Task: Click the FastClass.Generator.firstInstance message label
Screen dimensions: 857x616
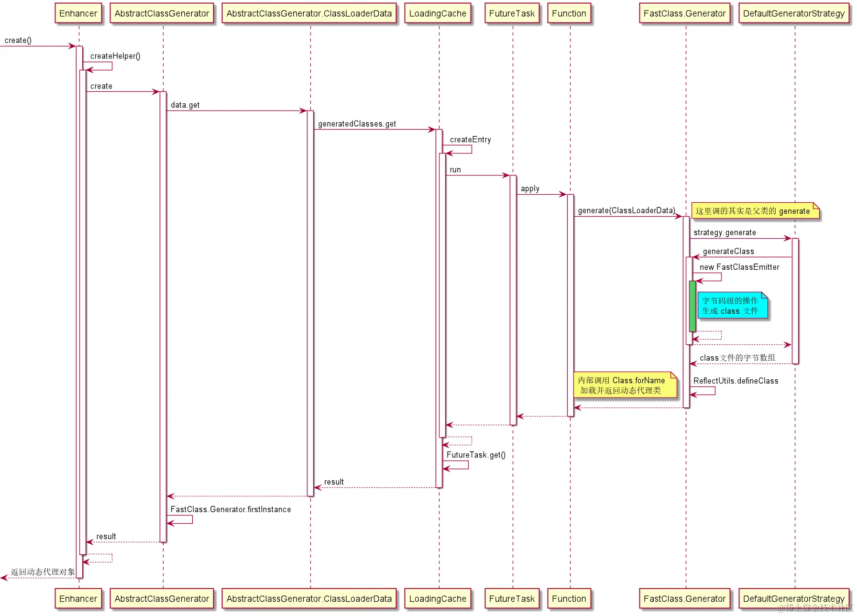Action: [231, 510]
